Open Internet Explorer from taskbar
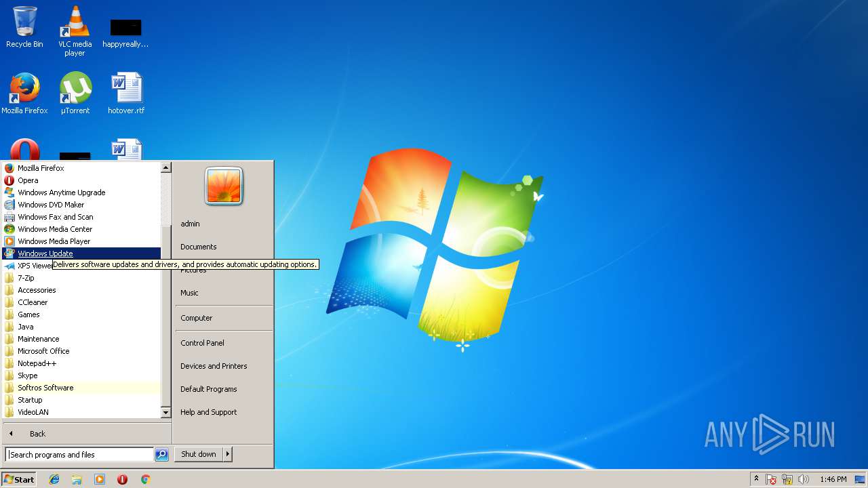868x488 pixels. [54, 479]
